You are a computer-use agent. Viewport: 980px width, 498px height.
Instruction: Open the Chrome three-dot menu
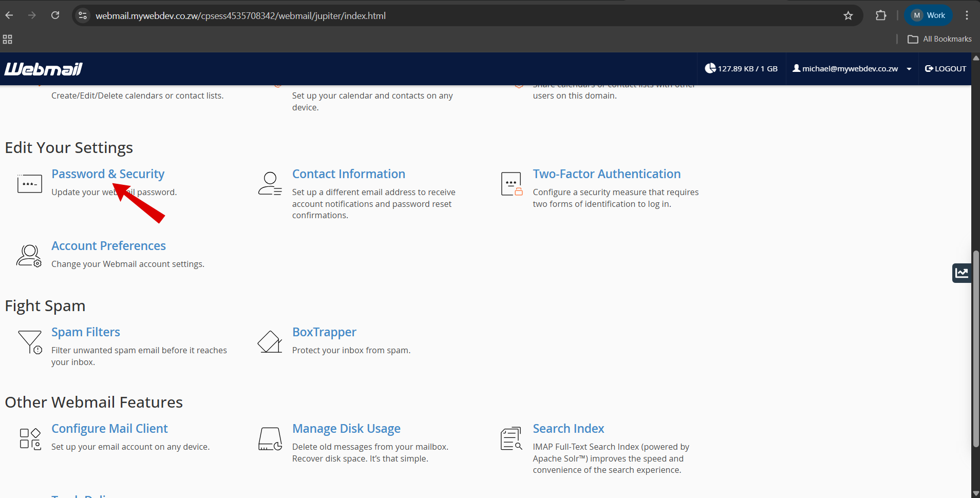967,15
